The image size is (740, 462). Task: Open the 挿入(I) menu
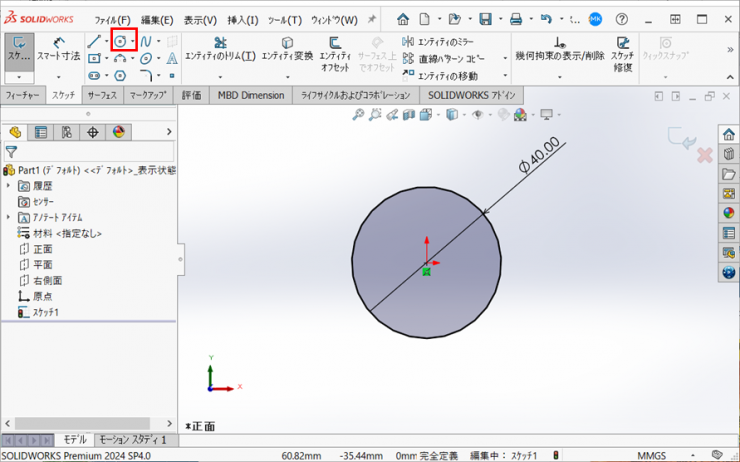(x=242, y=20)
